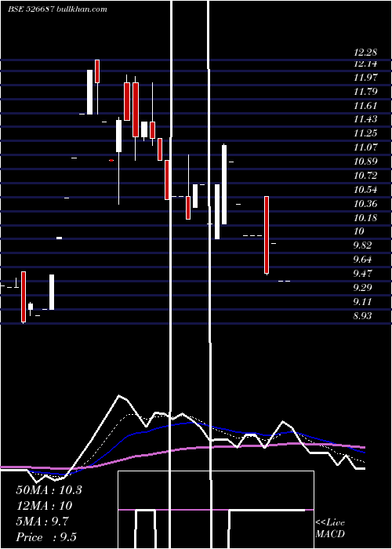
Task: Click the 12MA : 10 reading
Action: tap(44, 506)
